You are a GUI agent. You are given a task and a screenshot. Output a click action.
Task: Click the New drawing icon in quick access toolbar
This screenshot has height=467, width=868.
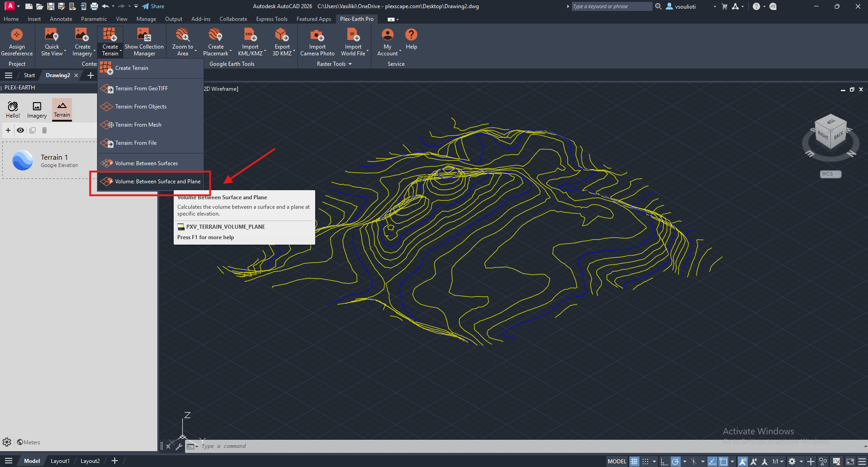coord(29,6)
